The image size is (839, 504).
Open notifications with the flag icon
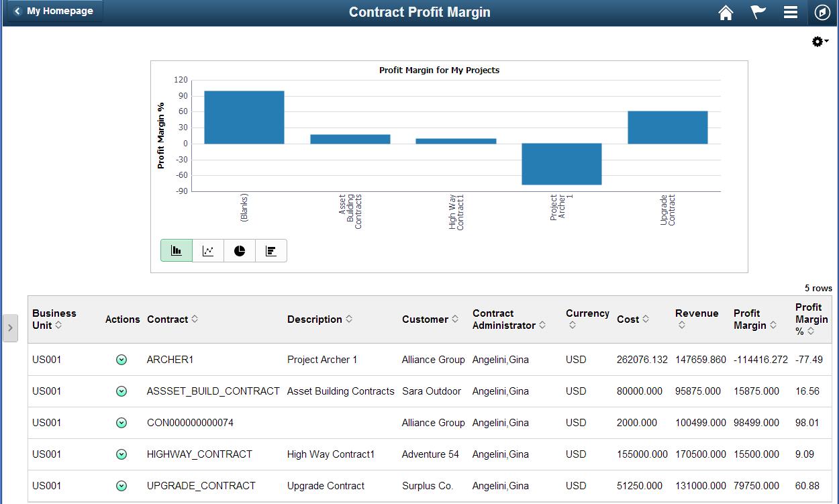tap(758, 12)
